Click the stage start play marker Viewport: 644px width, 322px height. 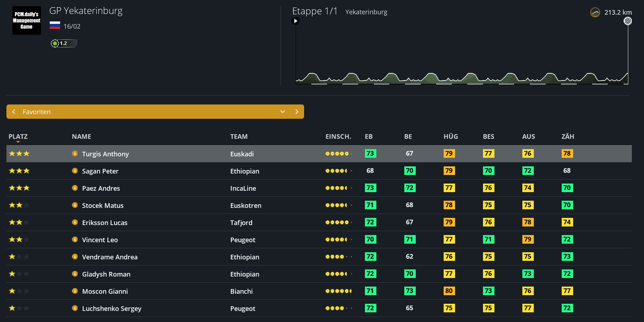pyautogui.click(x=296, y=21)
